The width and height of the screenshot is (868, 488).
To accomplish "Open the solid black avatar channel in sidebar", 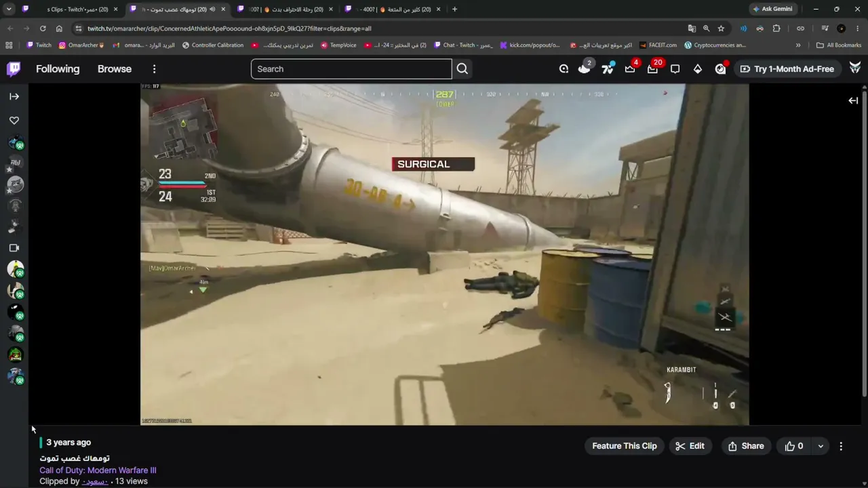I will coord(15,312).
